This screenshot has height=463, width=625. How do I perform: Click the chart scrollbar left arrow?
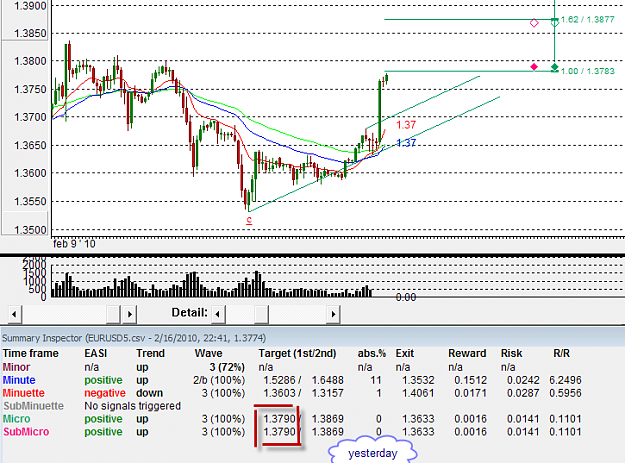(14, 314)
